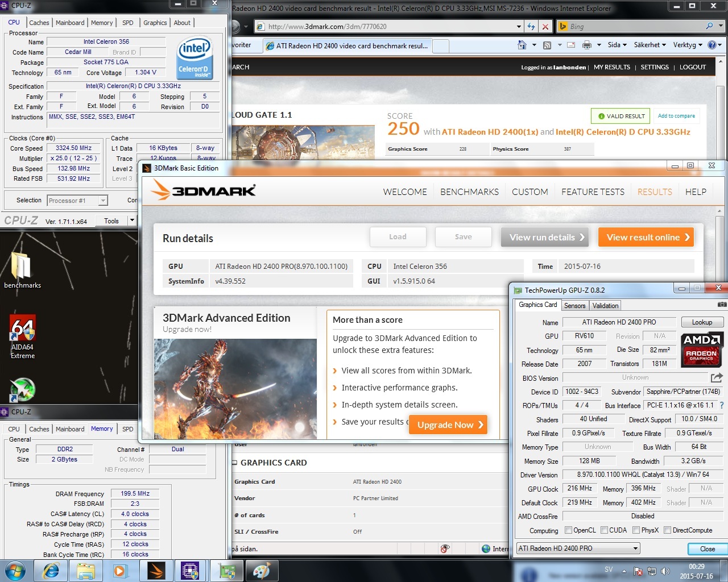Toggle the DirectCompute checkbox in GPU-Z

[668, 530]
